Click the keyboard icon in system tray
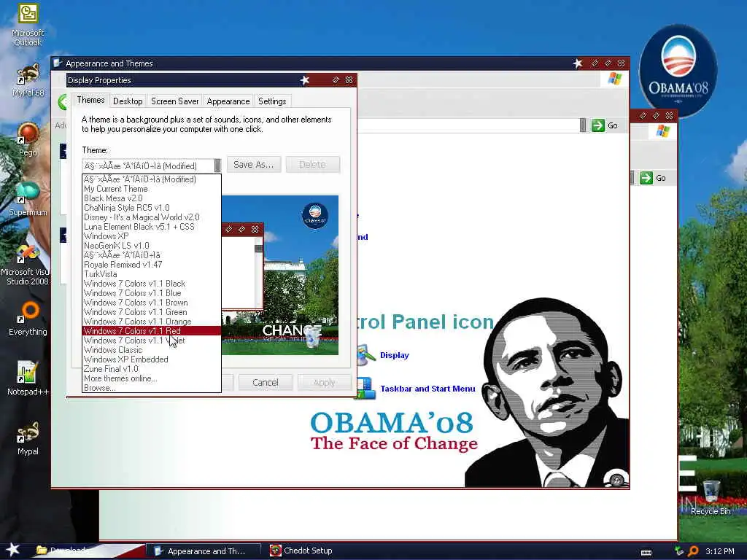 646,553
